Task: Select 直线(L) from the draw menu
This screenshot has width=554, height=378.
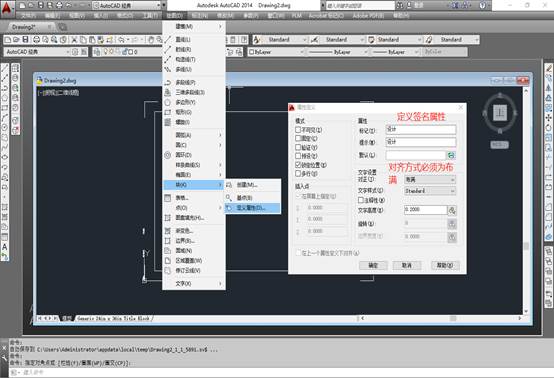Action: click(194, 40)
